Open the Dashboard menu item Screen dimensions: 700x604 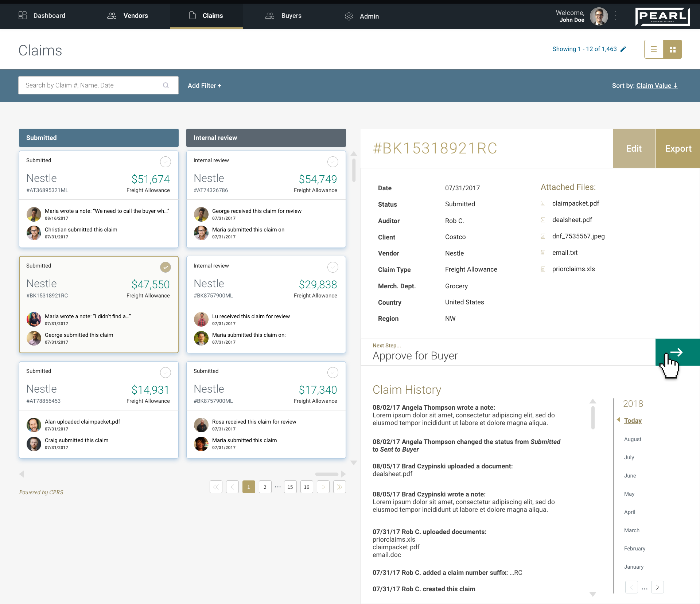click(49, 16)
